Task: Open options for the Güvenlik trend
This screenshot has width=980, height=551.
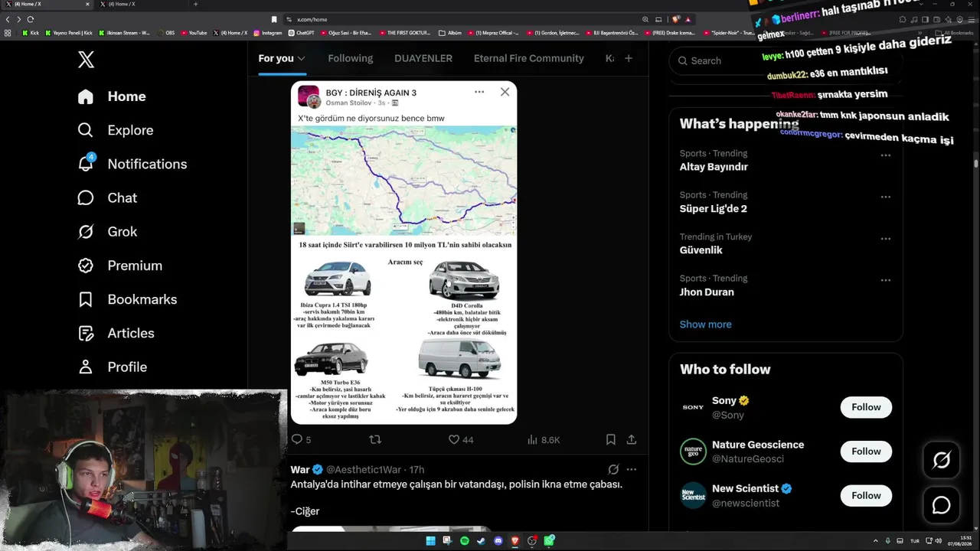Action: click(x=886, y=239)
